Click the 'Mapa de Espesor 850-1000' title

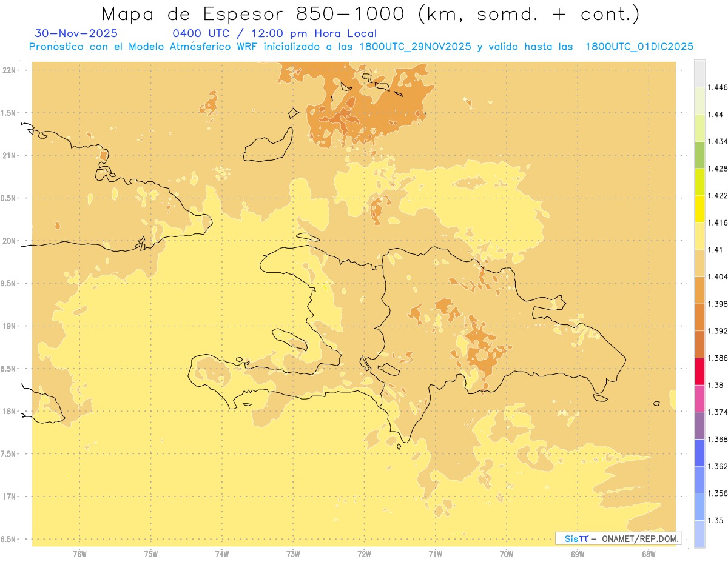[370, 14]
